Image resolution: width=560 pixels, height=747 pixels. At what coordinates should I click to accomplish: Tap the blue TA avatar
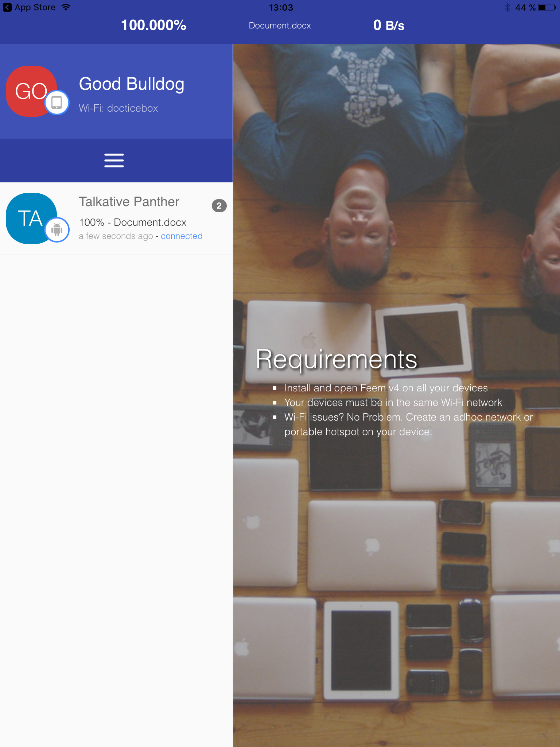coord(31,218)
